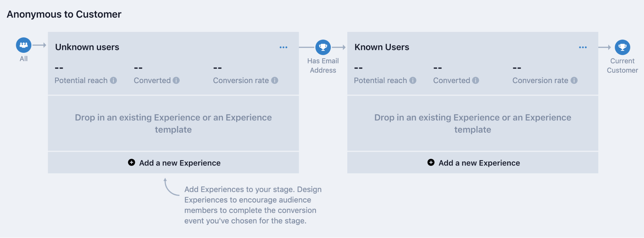Open the Known Users three-dot menu

(583, 47)
